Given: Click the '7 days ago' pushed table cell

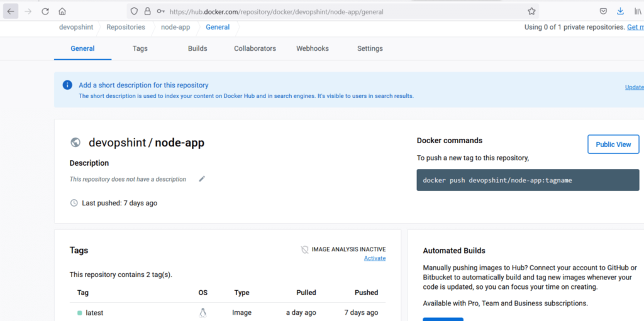Looking at the screenshot, I should point(361,313).
